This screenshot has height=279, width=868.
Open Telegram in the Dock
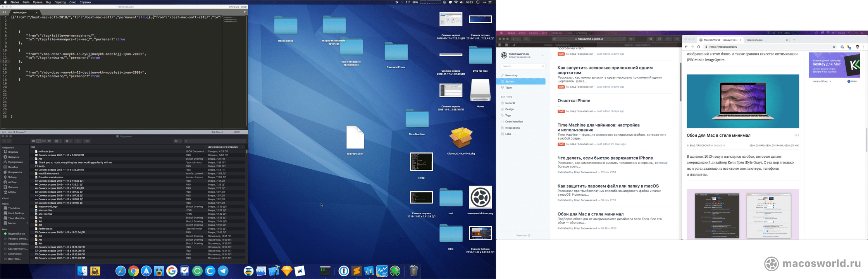coord(223,271)
